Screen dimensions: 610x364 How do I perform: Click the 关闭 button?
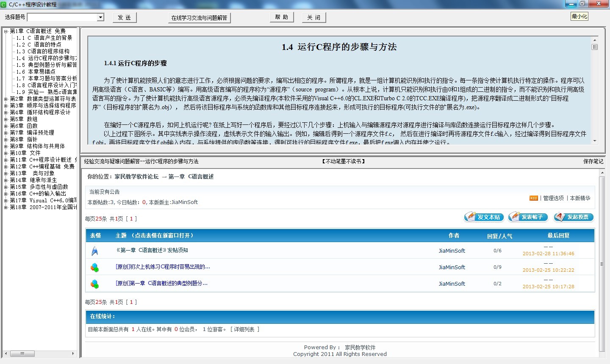tap(314, 17)
